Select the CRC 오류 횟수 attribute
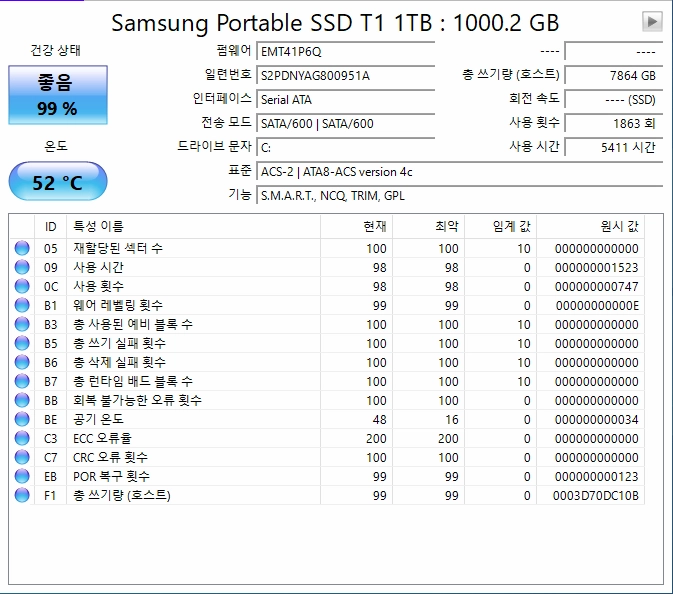The height and width of the screenshot is (594, 673). [110, 457]
